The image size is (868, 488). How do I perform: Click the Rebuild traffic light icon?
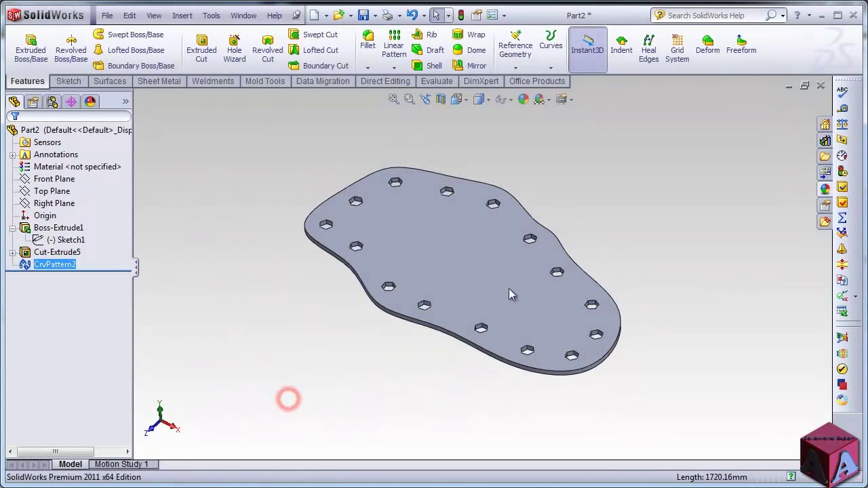[461, 16]
